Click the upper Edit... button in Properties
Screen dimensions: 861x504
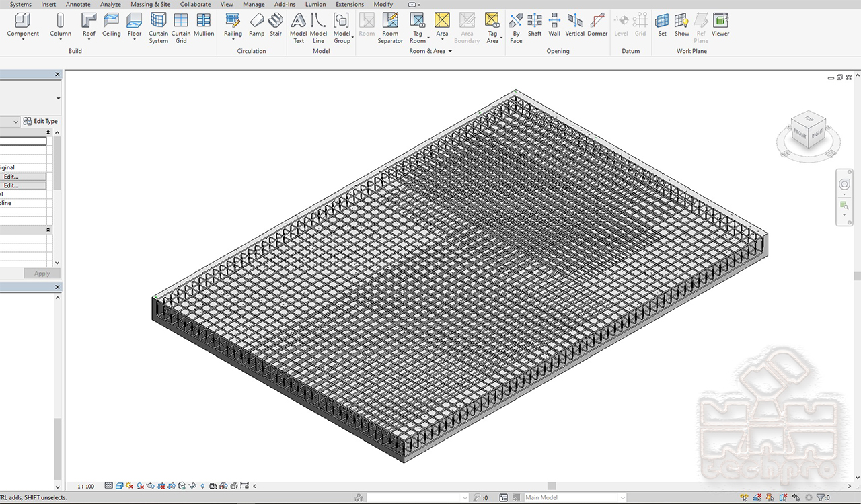click(23, 177)
